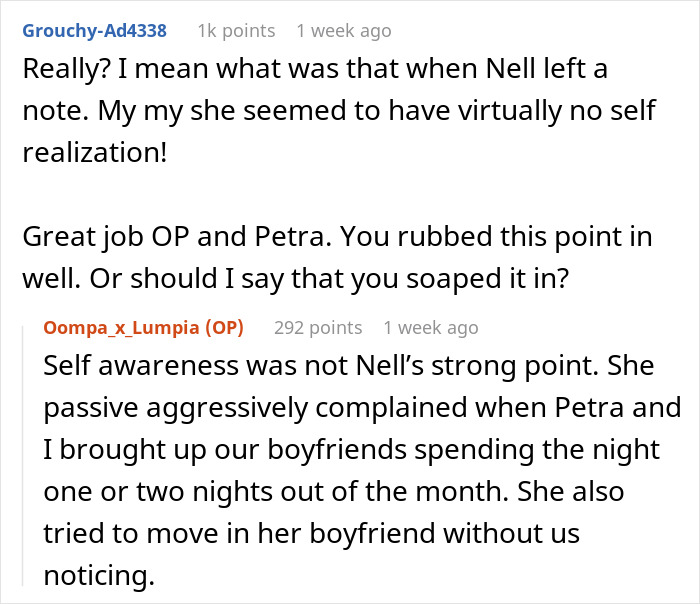Screen dimensions: 700x604
Task: Click the timestamp on Oompa_x_Lumpia's reply
Action: pyautogui.click(x=430, y=327)
